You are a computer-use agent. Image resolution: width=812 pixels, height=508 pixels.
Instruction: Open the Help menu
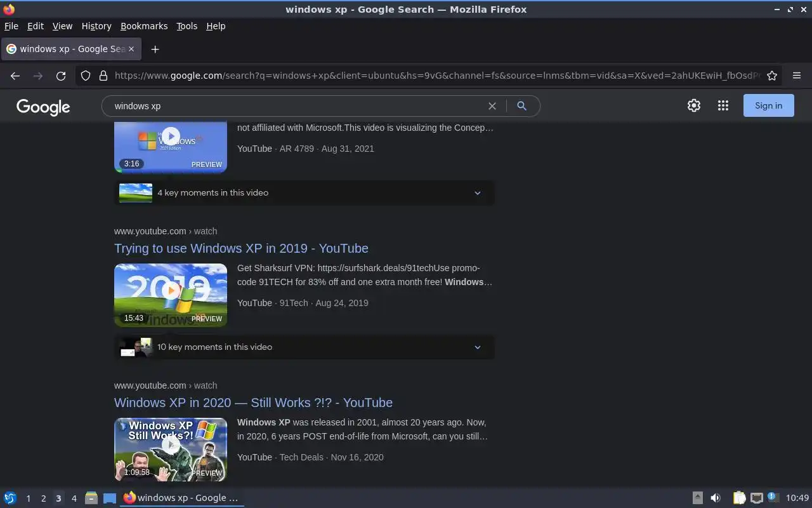tap(216, 26)
